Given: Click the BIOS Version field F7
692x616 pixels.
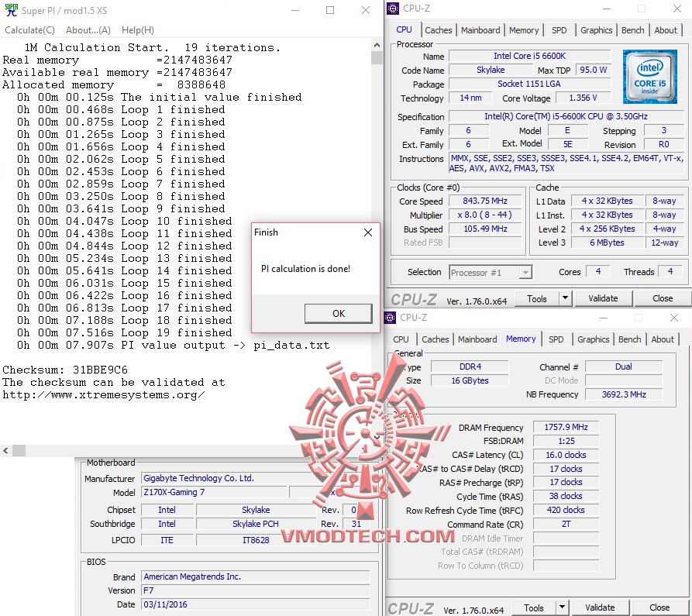Looking at the screenshot, I should point(256,590).
